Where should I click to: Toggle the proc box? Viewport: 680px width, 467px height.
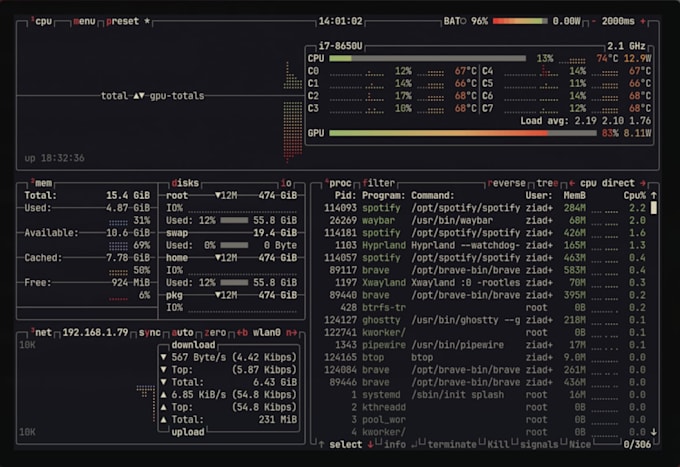[x=338, y=183]
